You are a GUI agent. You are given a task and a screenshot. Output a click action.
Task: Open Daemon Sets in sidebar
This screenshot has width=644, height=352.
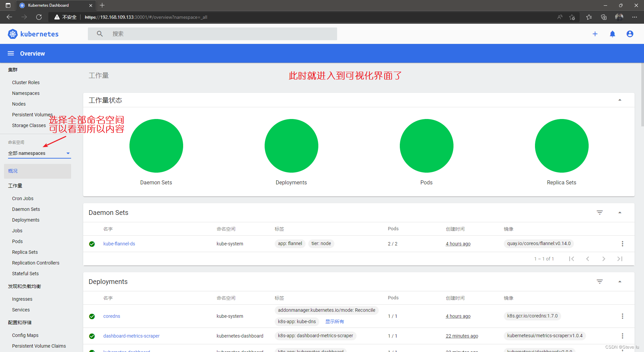pos(26,209)
